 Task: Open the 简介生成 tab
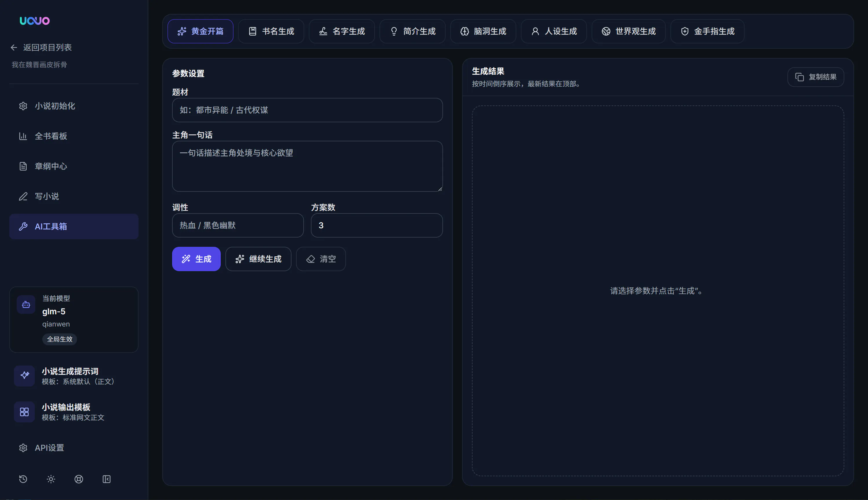[412, 31]
